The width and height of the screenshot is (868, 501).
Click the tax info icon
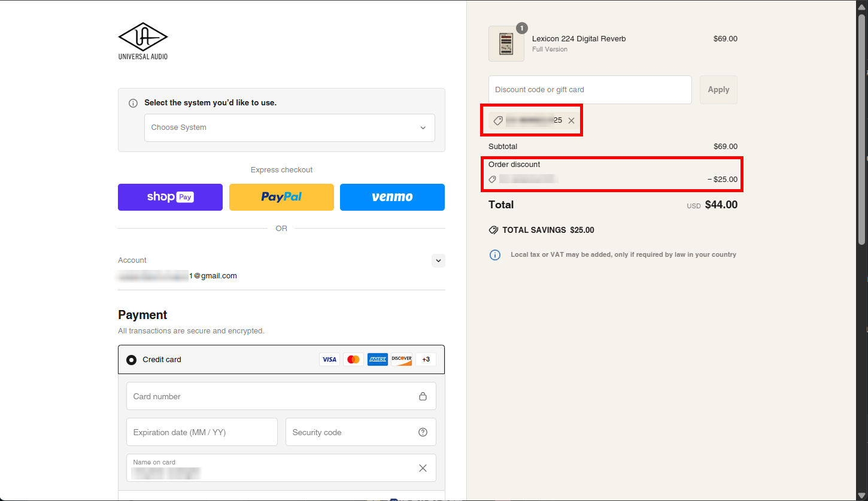pos(495,255)
